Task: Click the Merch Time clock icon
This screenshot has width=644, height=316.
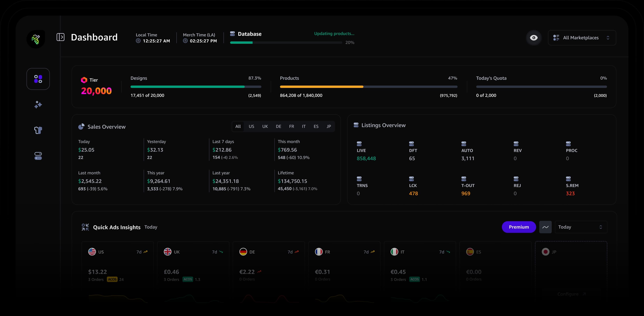Action: 185,41
